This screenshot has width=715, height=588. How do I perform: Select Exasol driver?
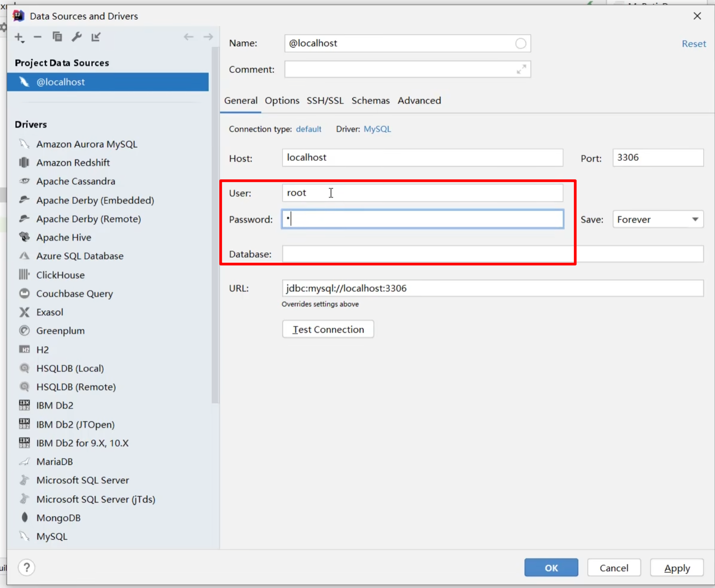coord(50,312)
